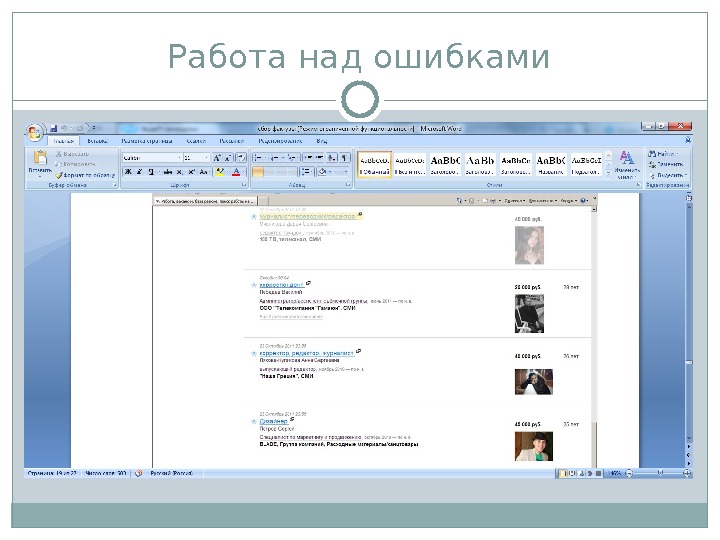Click the proofing check icon in status bar
The height and width of the screenshot is (540, 720).
pyautogui.click(x=139, y=473)
